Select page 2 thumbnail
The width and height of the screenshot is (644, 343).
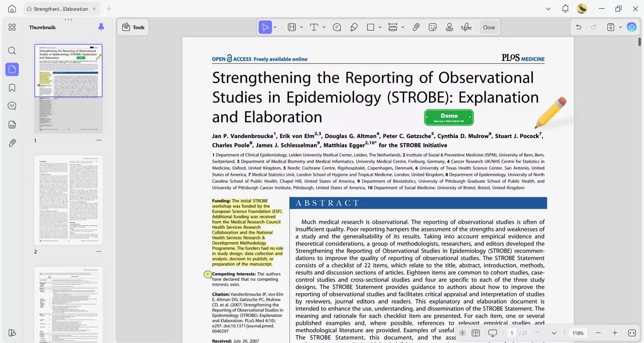coord(68,200)
